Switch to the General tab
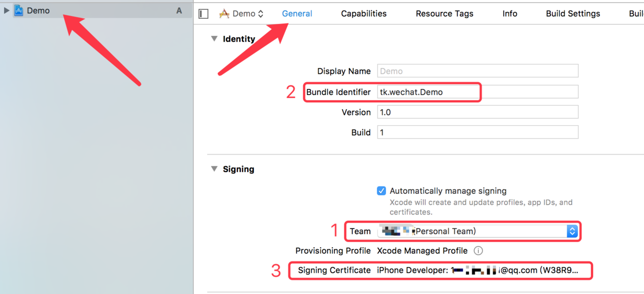 pos(297,14)
